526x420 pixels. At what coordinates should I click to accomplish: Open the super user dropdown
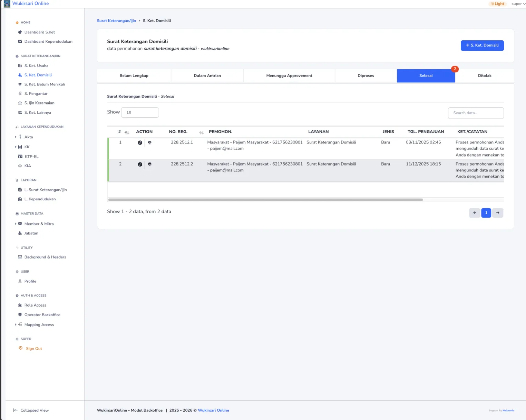point(518,4)
